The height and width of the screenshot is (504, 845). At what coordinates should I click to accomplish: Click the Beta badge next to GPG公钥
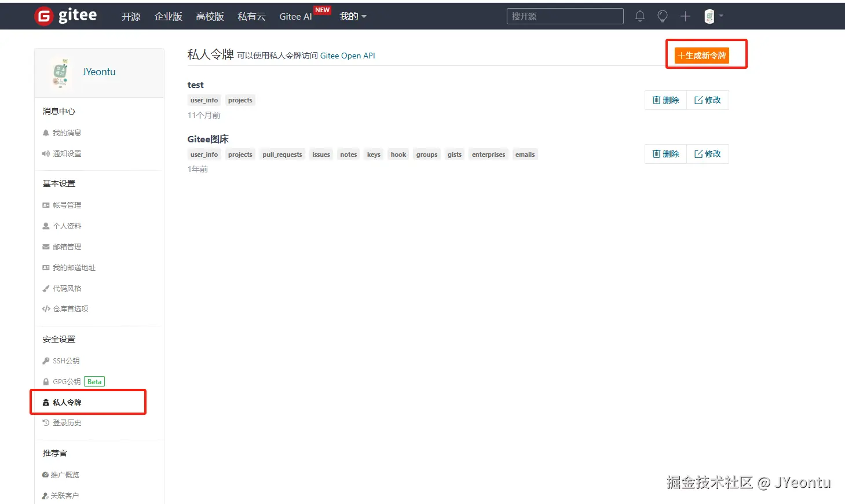pyautogui.click(x=94, y=381)
